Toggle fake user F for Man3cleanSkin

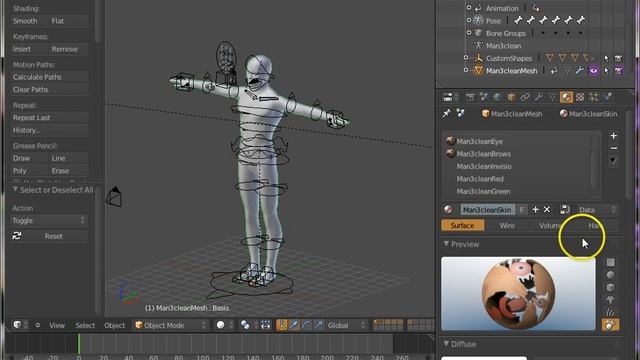click(522, 210)
